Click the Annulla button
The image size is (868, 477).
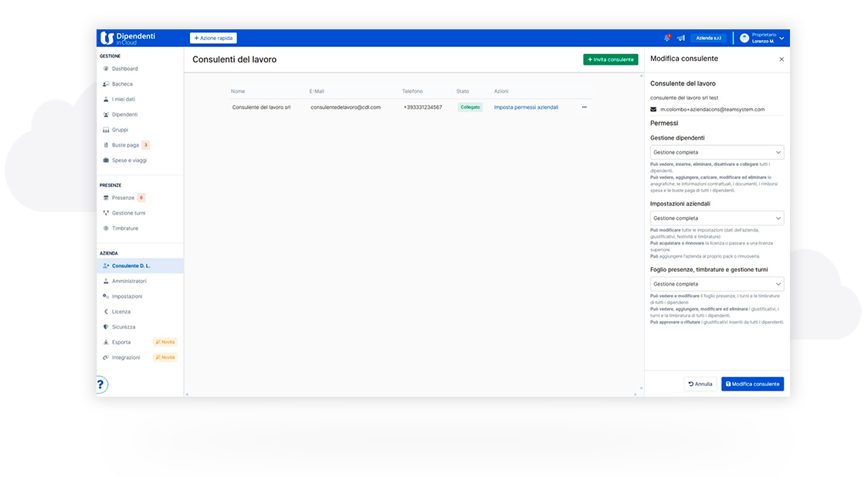pyautogui.click(x=700, y=384)
